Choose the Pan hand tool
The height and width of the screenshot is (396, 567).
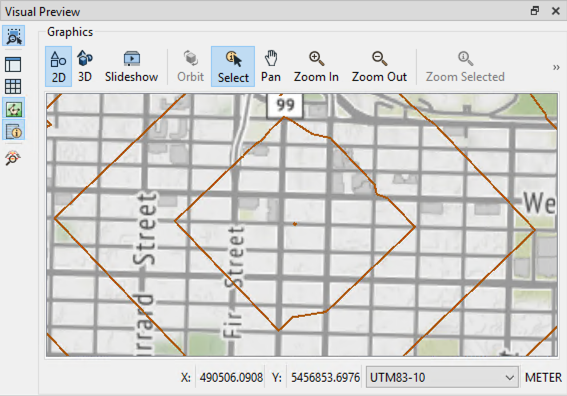click(271, 67)
